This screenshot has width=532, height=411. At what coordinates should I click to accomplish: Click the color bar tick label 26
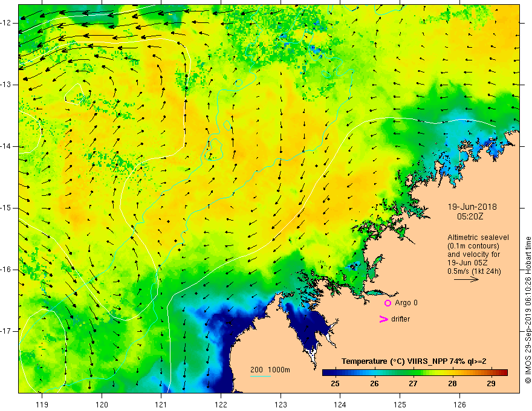point(374,384)
